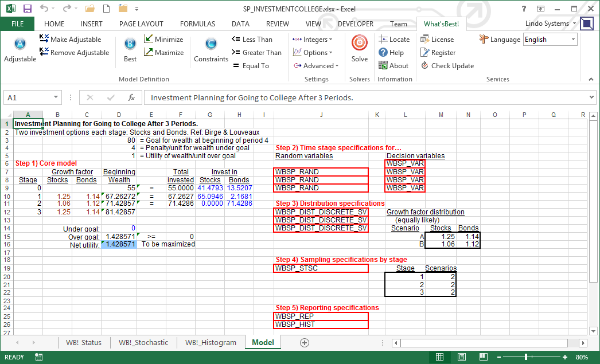Open the Lindo Systems account menu
This screenshot has height=364, width=600.
coord(551,24)
